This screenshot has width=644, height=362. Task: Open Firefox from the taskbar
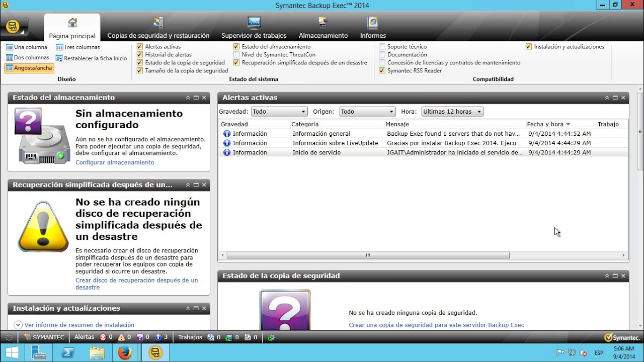coord(125,353)
